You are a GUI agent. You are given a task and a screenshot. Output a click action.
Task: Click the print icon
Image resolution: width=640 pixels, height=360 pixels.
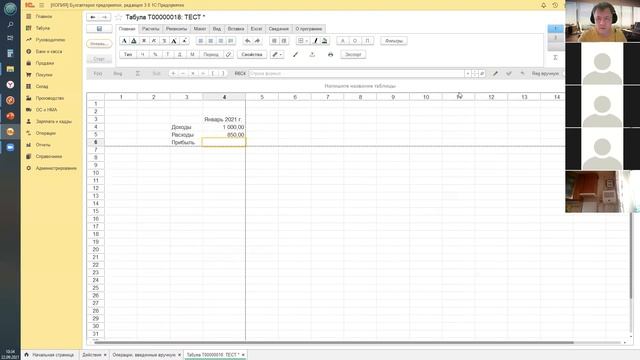331,54
